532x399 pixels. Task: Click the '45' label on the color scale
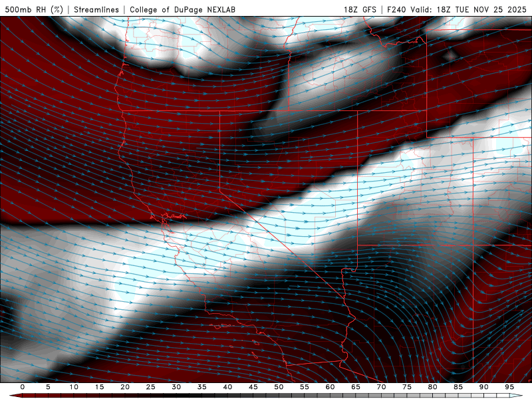click(x=253, y=387)
